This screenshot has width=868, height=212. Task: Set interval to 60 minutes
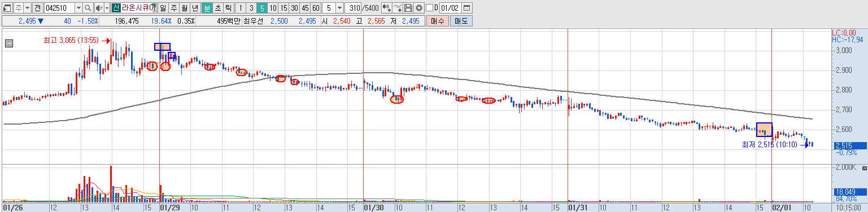pos(316,8)
